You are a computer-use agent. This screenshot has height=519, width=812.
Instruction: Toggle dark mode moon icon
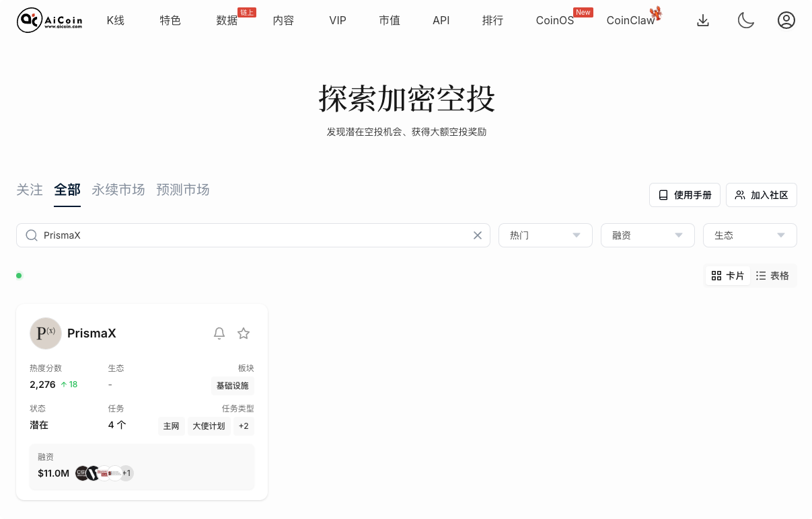pos(745,20)
